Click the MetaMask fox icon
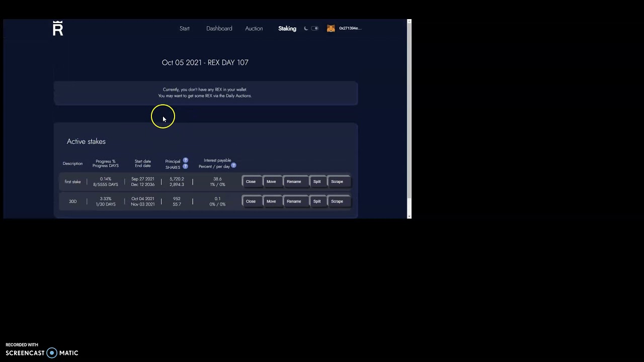Screen dimensions: 644x362 pos(331,29)
